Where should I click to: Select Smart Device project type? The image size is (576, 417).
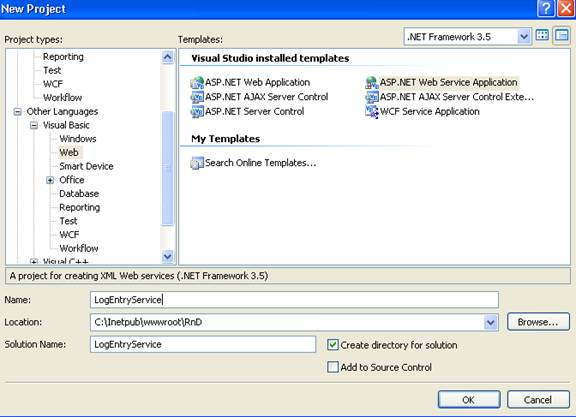[86, 166]
